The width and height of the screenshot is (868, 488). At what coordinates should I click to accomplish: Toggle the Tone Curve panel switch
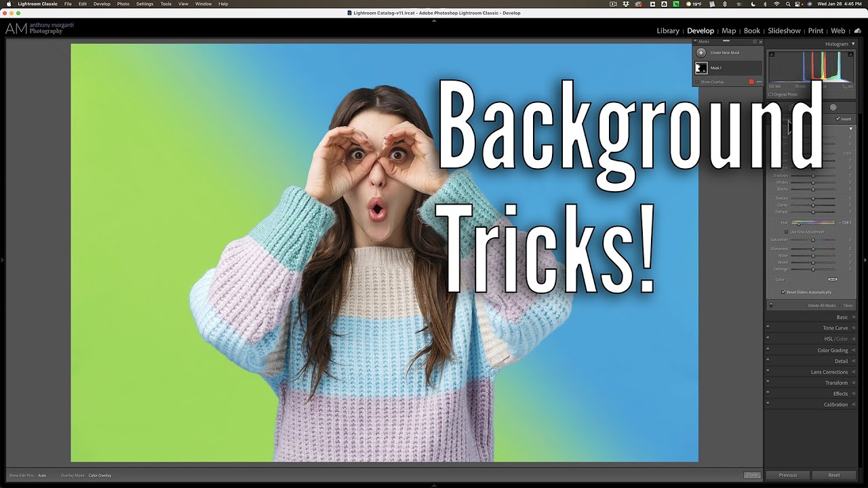click(x=768, y=326)
